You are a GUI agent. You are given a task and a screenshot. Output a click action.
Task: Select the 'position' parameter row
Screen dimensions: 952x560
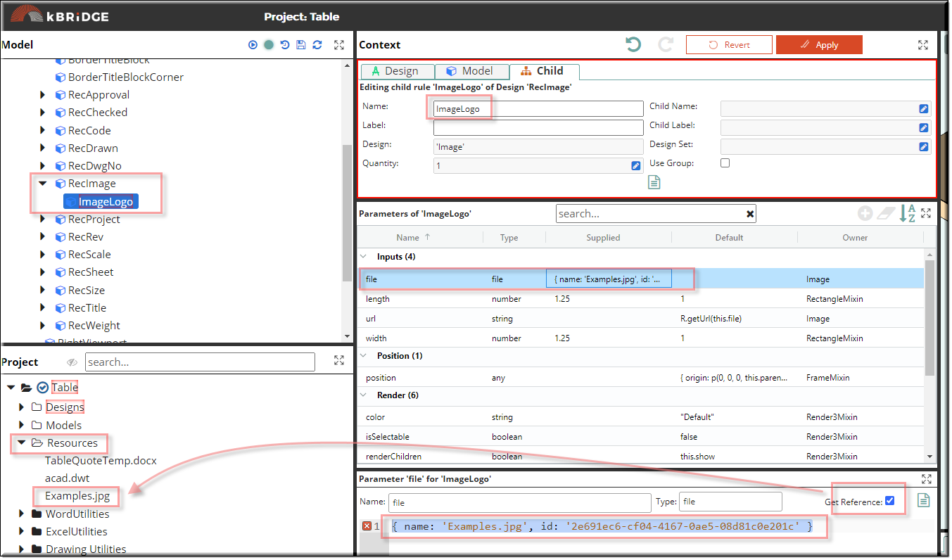(x=640, y=378)
